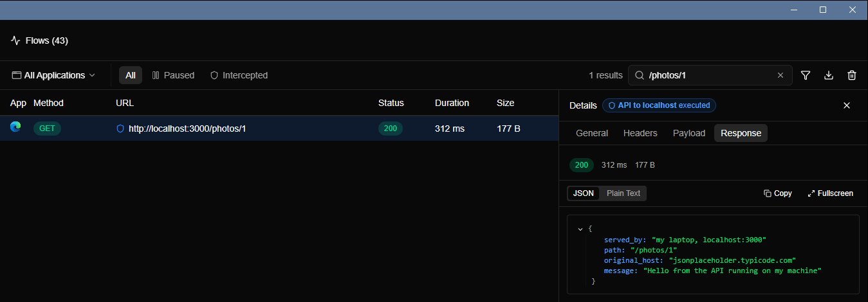Screen dimensions: 868x302
Task: Switch response view to JSON
Action: coord(584,193)
